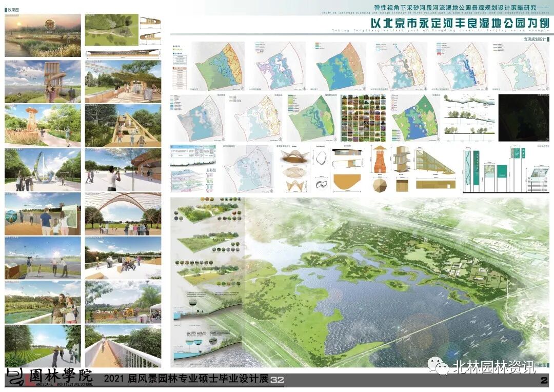This screenshot has width=554, height=392.
Task: Open the wooden observation tower by water rendering
Action: pyautogui.click(x=43, y=82)
